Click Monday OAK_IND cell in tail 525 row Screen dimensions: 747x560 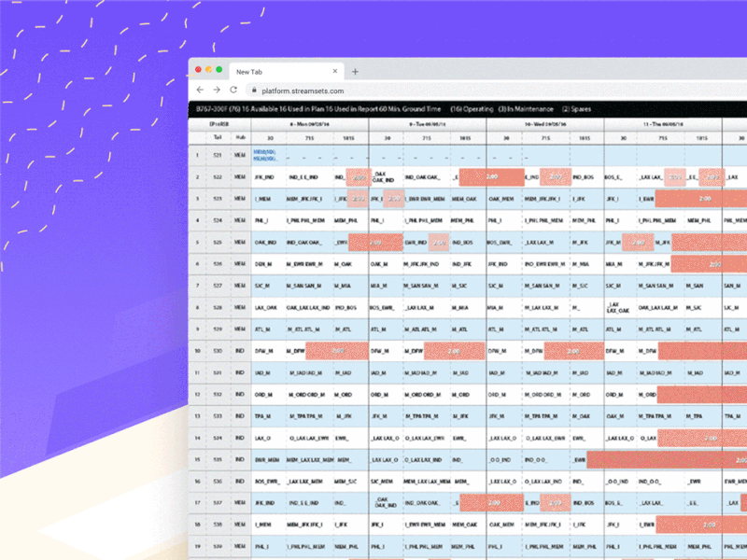point(265,243)
